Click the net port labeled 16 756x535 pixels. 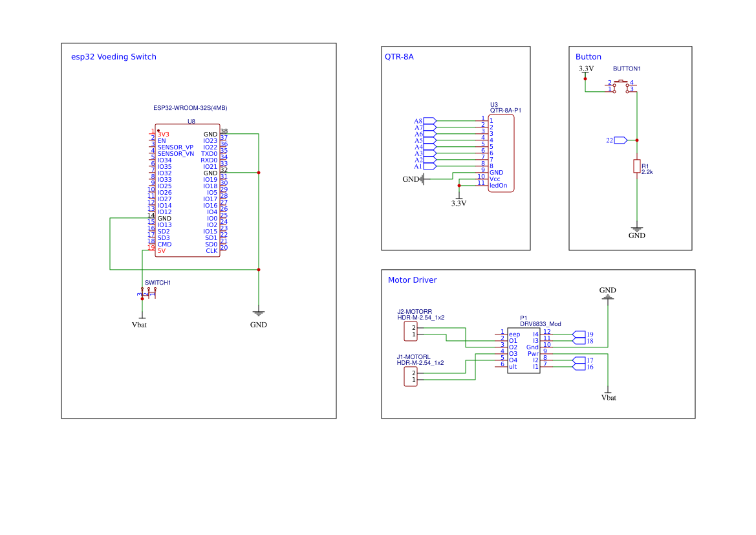pos(583,367)
